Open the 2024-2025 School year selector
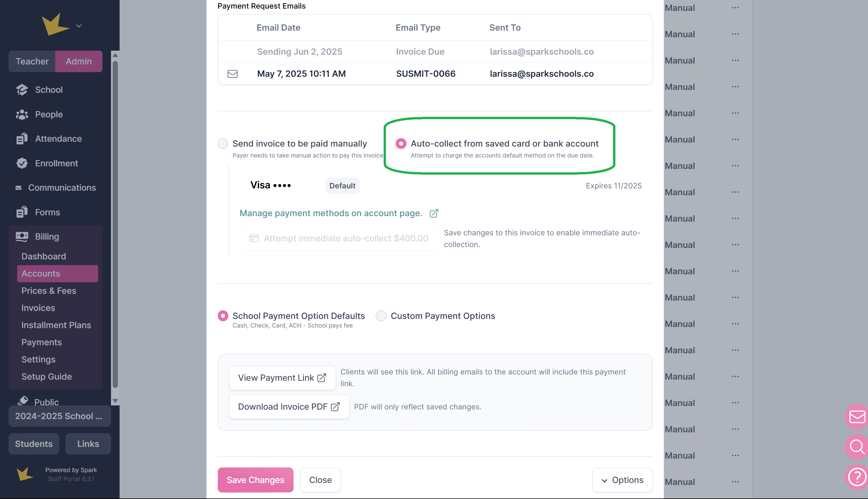868x499 pixels. click(59, 416)
